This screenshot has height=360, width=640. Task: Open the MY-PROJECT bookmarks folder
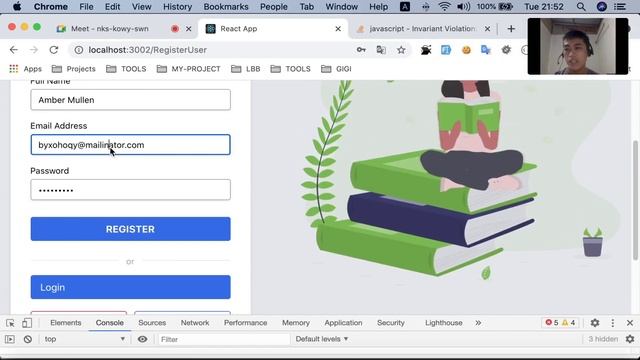coord(189,69)
